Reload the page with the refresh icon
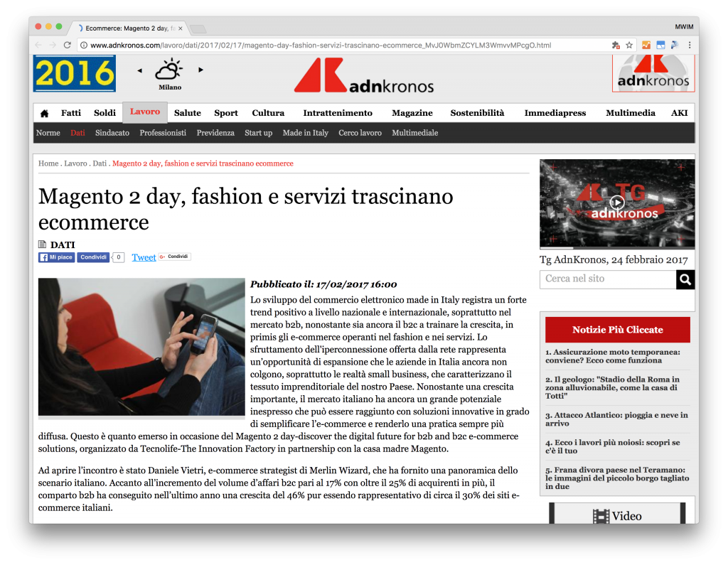This screenshot has width=728, height=565. click(x=68, y=45)
